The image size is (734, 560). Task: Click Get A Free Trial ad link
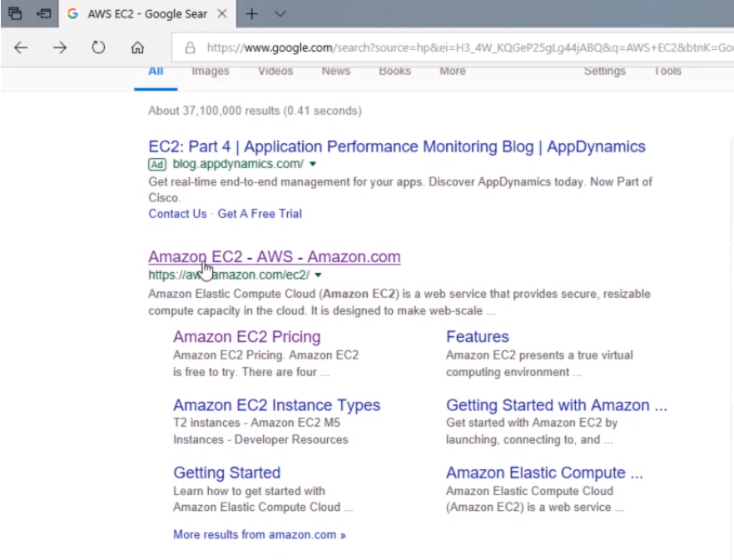click(260, 214)
